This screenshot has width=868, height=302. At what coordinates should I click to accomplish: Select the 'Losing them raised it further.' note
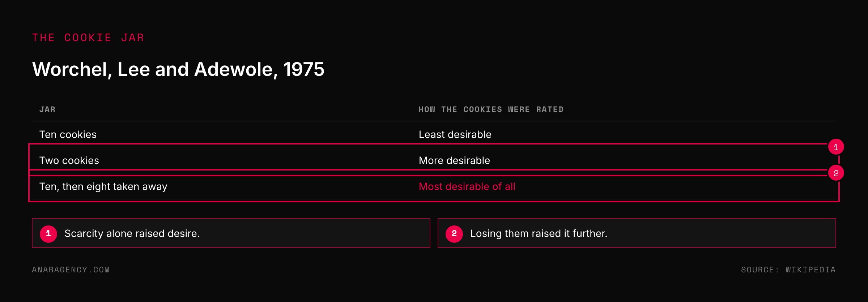coord(637,233)
